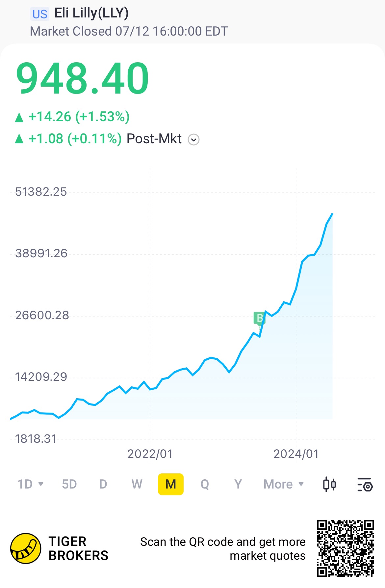Image resolution: width=385 pixels, height=588 pixels.
Task: Tap the 2022/01 date axis label
Action: coord(150,454)
